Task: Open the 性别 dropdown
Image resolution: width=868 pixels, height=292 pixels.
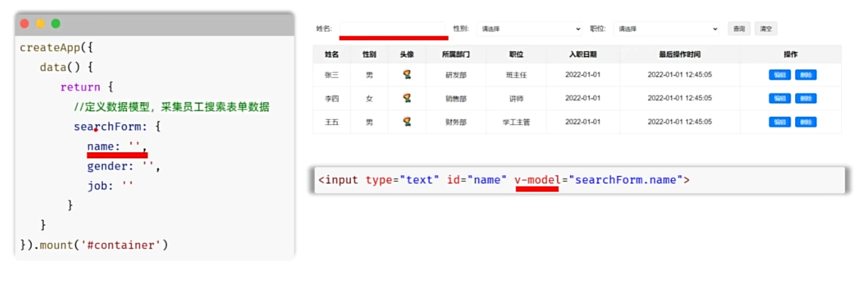Action: (x=530, y=29)
